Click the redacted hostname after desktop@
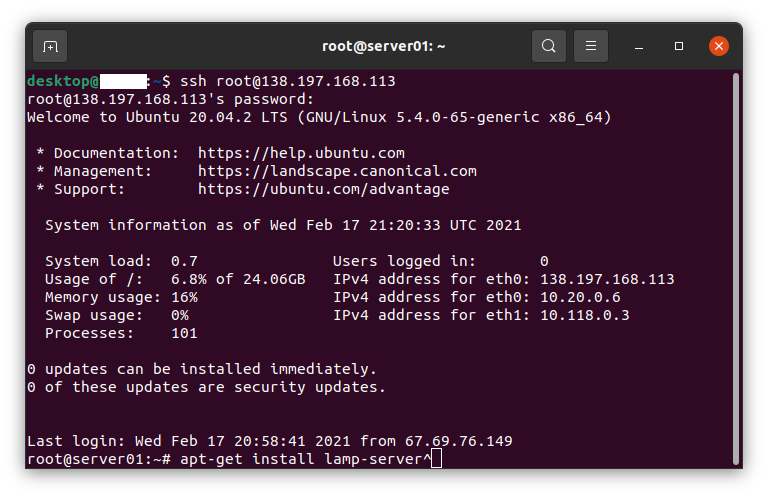 123,81
